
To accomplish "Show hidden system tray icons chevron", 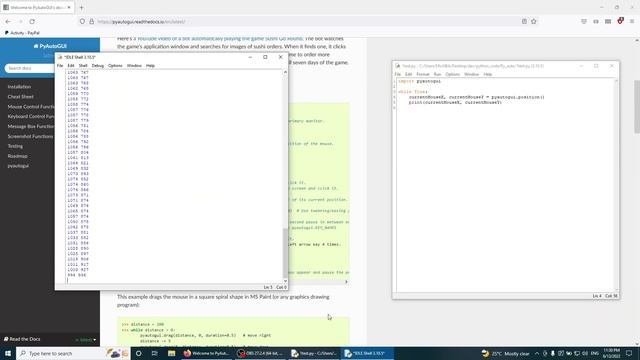I will pos(537,353).
